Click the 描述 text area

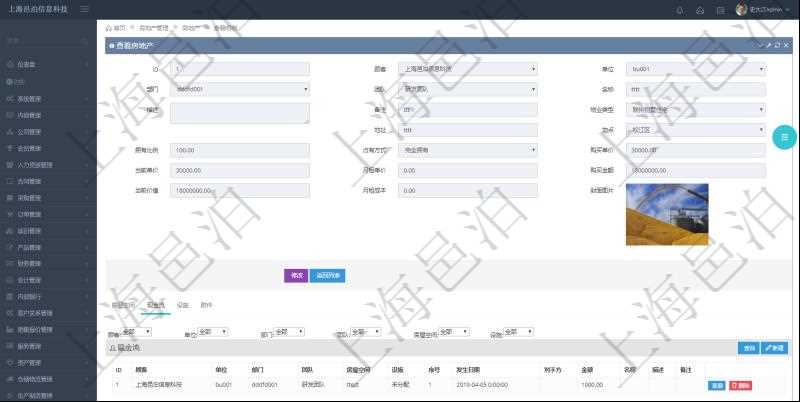pyautogui.click(x=240, y=113)
